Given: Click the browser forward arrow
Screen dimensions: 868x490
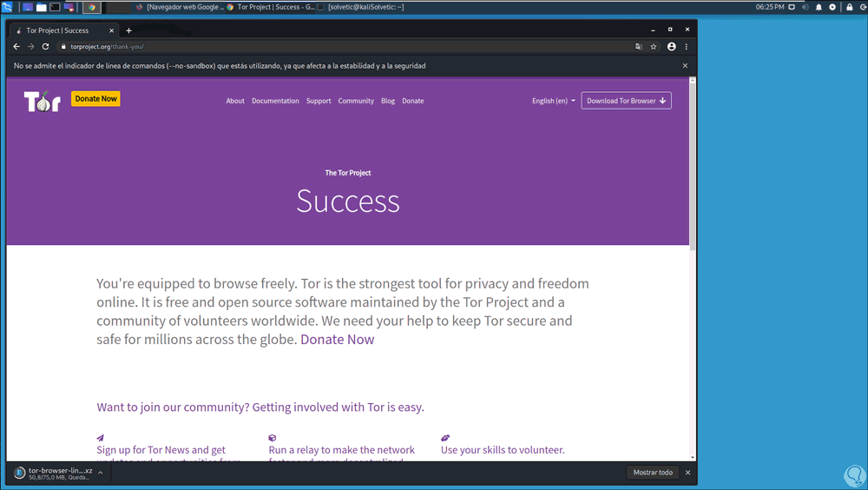Looking at the screenshot, I should click(31, 47).
